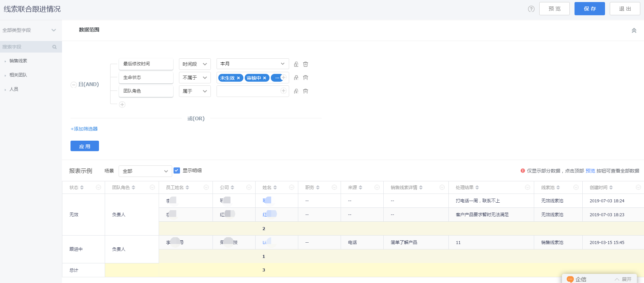
Task: Click the 生命状态 field box
Action: 146,77
